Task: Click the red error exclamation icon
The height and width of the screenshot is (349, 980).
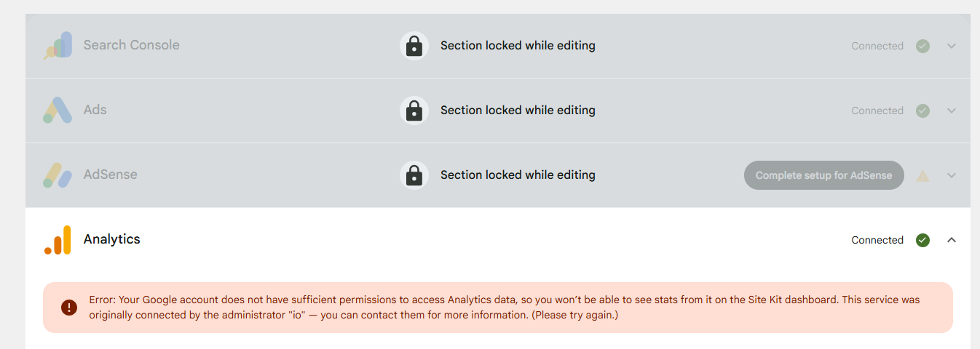Action: click(x=69, y=308)
